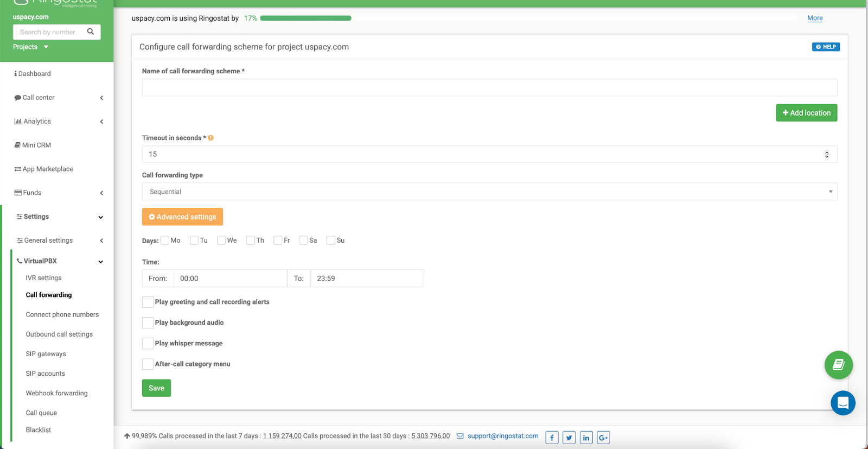Adjust timeout seconds stepper arrows
This screenshot has height=449, width=868.
(x=827, y=154)
